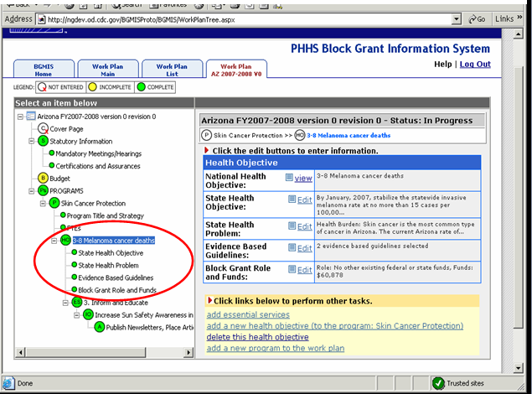
Task: Click the green Statutory Information 'S' icon
Action: click(43, 141)
